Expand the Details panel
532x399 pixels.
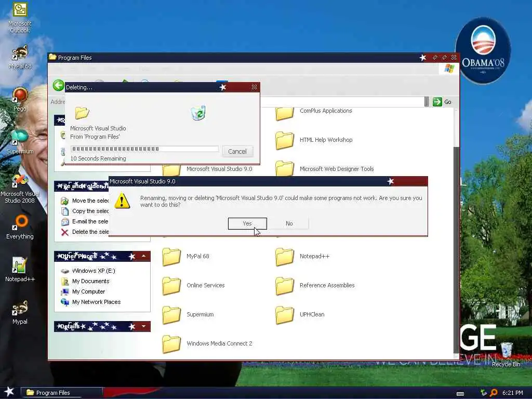(x=144, y=326)
